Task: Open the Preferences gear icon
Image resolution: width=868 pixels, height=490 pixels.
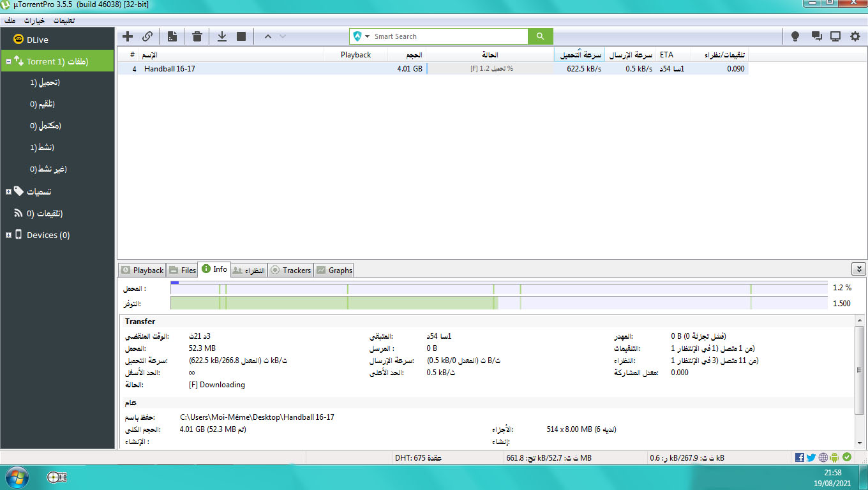Action: (x=855, y=36)
